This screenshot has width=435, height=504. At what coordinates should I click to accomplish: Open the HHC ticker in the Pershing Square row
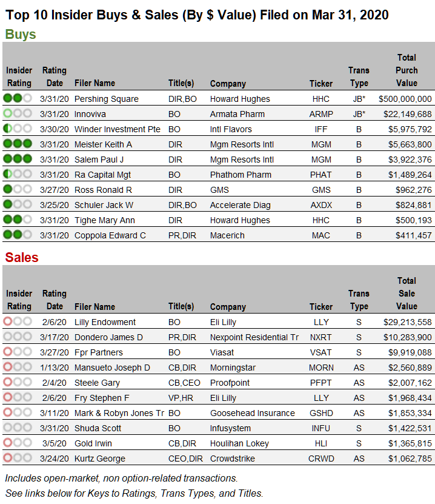coord(321,99)
